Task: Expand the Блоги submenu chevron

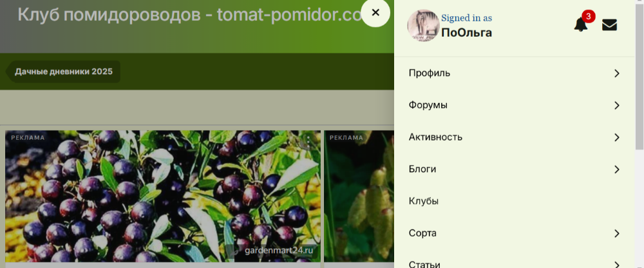Action: (616, 169)
